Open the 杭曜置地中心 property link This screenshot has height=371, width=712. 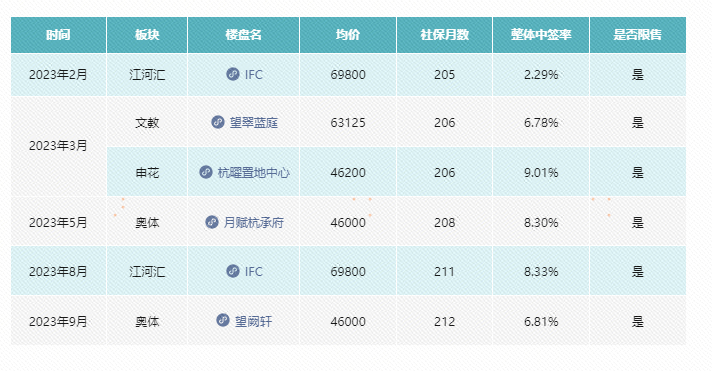[253, 173]
